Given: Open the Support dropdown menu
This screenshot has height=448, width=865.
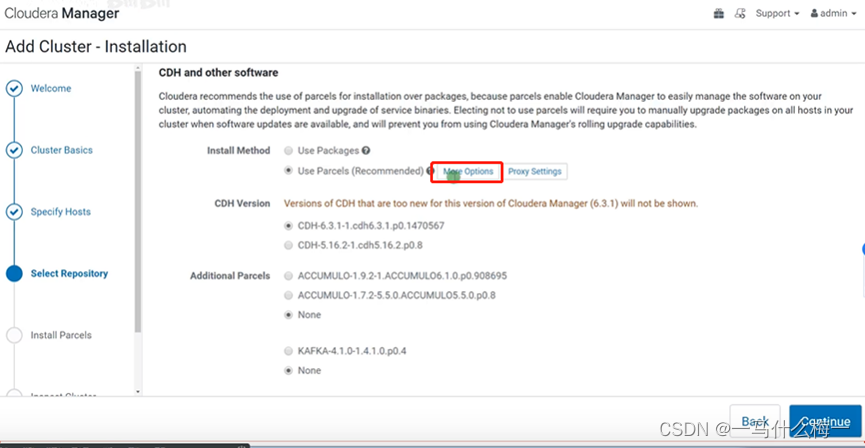Looking at the screenshot, I should point(777,14).
